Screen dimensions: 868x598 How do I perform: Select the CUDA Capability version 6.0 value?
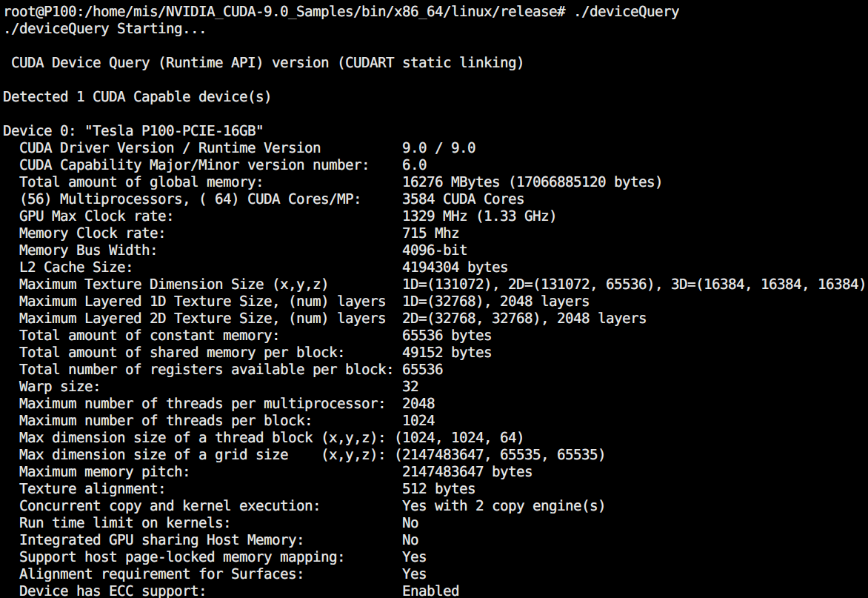click(x=415, y=165)
